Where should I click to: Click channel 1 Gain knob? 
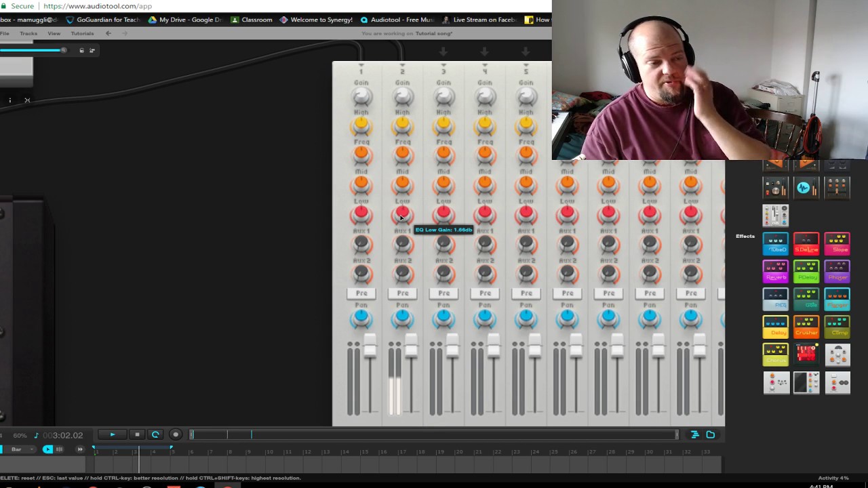[361, 98]
